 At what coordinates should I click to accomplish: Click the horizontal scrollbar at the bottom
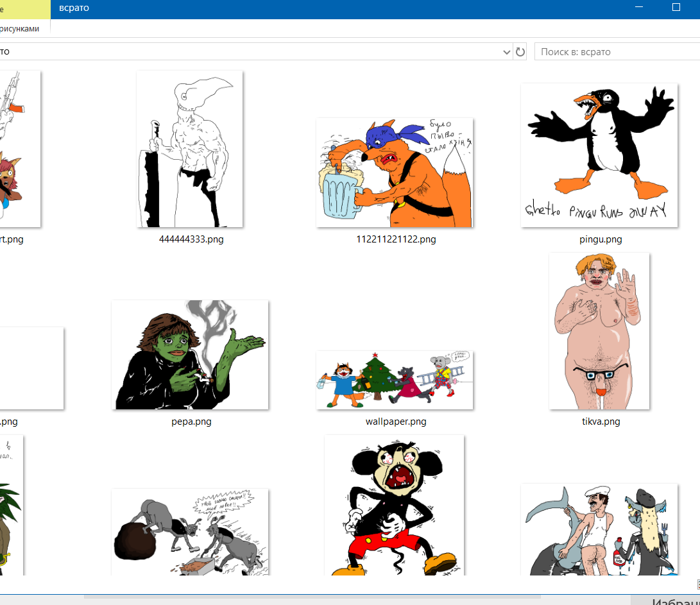pos(312,597)
